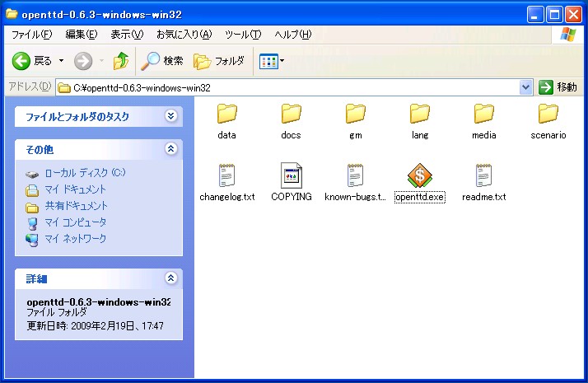This screenshot has width=588, height=383.
Task: Click the My Documents (マイ ドキュメント) icon
Action: [32, 190]
